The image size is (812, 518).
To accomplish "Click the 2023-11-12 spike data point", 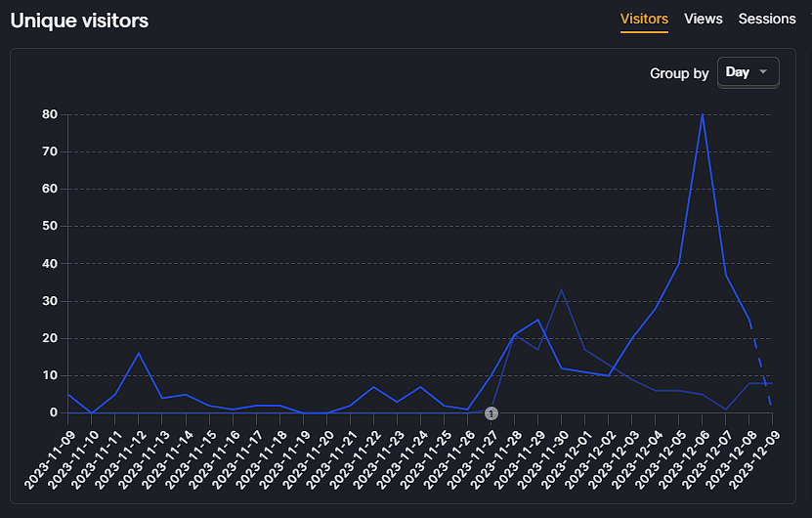I will (x=139, y=353).
